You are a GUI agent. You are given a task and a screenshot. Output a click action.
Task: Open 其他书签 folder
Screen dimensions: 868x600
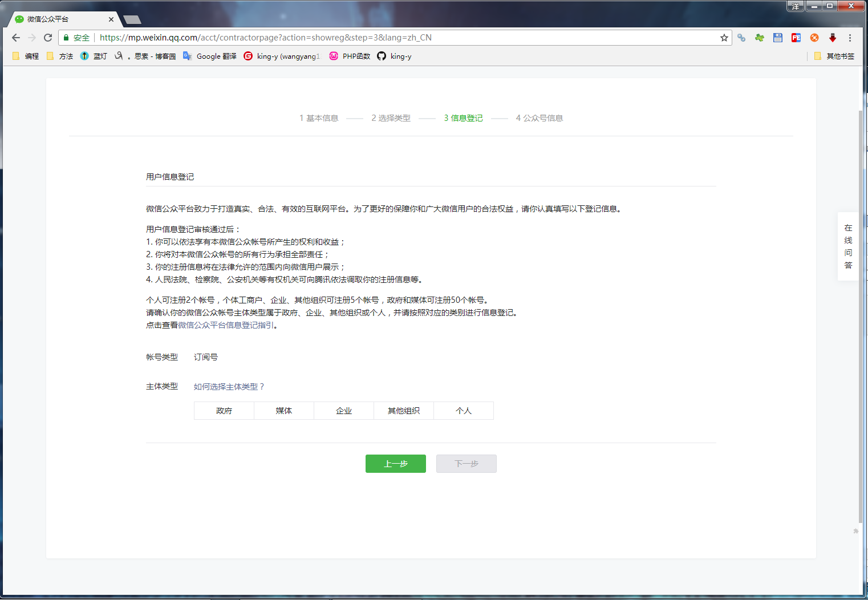coord(834,56)
